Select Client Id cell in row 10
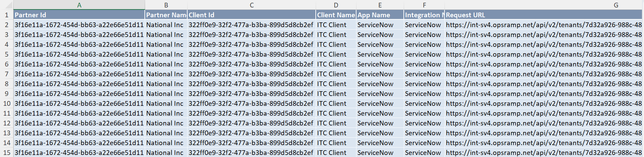The height and width of the screenshot is (157, 644). (251, 103)
